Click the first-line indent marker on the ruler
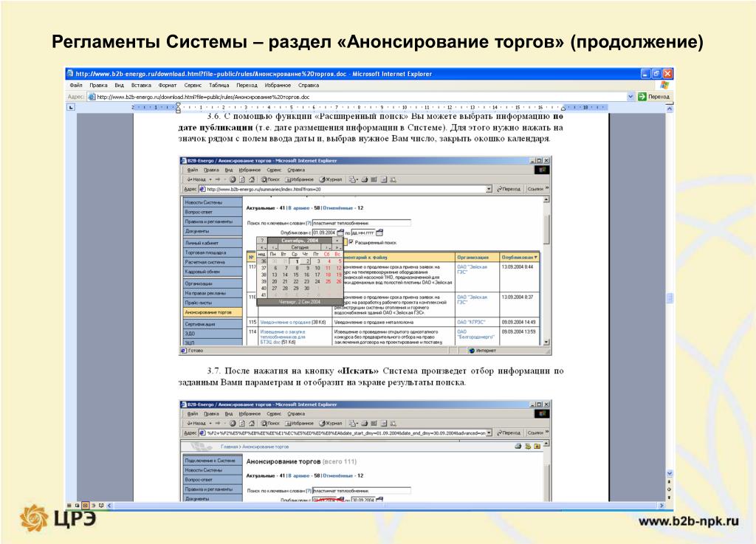The height and width of the screenshot is (544, 756). click(178, 105)
